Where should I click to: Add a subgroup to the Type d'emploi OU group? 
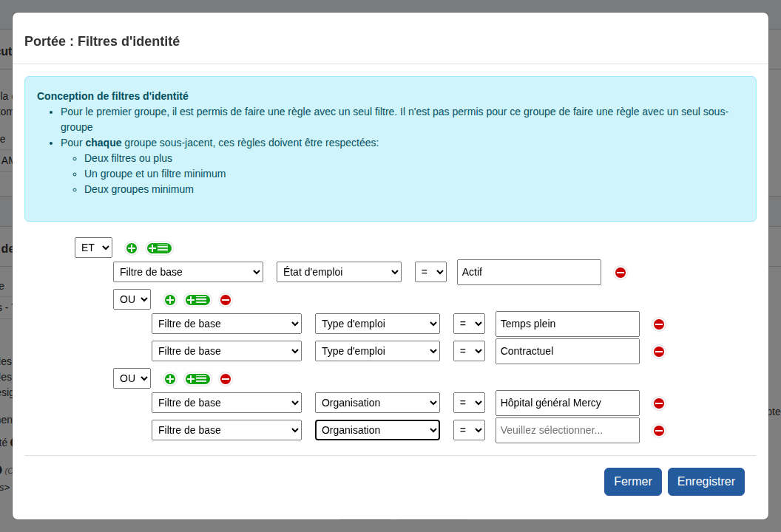[197, 299]
